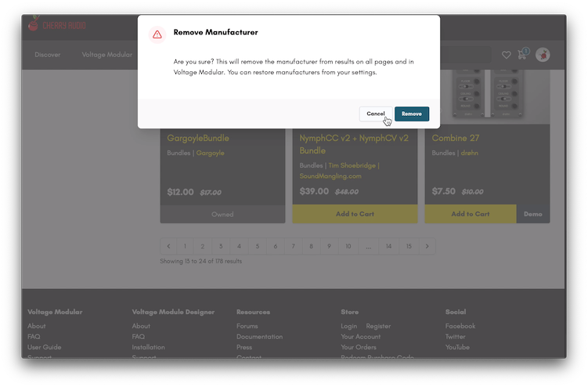Open FAQ under Voltage Module Designer
The image size is (588, 387).
pos(139,336)
